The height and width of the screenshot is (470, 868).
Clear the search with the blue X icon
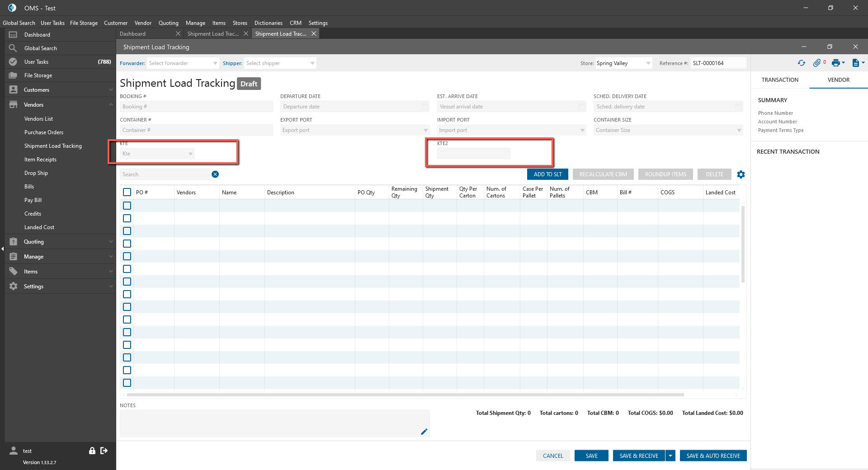[215, 174]
